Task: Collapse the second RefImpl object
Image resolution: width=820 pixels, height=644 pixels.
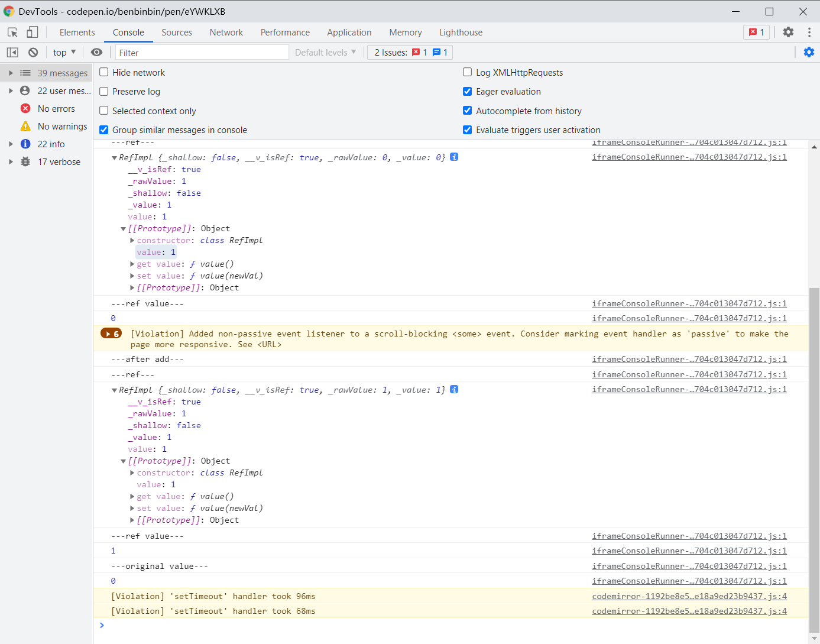Action: pyautogui.click(x=114, y=390)
